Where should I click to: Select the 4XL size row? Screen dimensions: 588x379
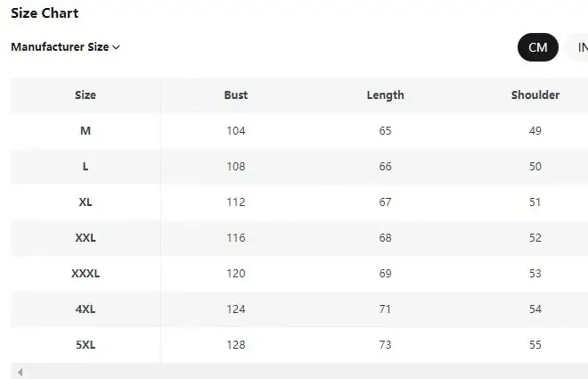[86, 309]
